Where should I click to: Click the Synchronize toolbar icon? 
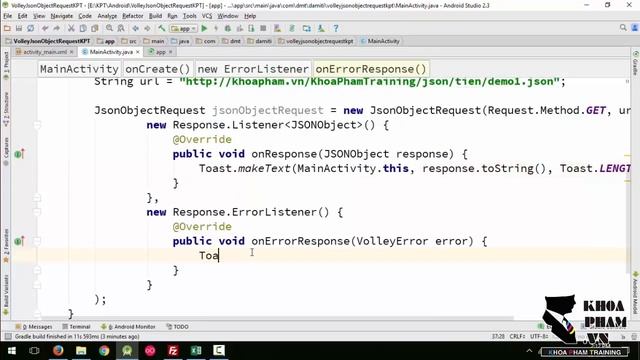31,28
